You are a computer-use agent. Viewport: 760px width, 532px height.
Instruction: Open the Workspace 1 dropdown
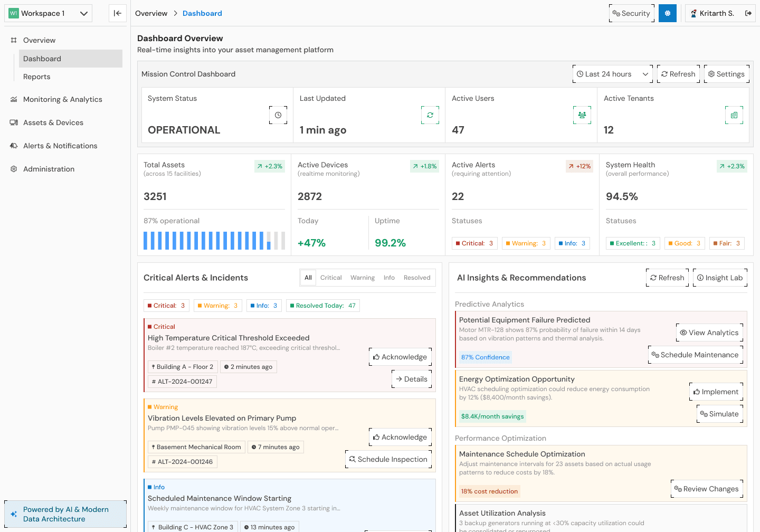click(x=48, y=13)
